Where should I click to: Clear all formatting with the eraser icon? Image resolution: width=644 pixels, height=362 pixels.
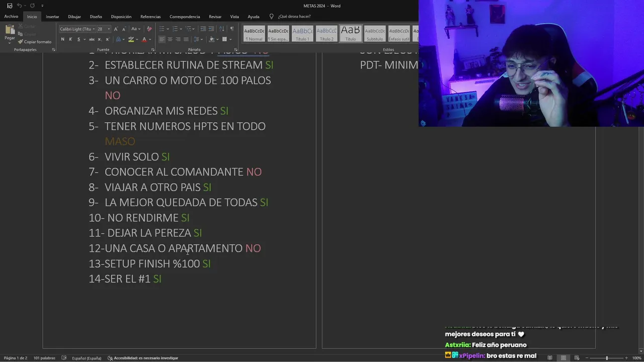149,29
